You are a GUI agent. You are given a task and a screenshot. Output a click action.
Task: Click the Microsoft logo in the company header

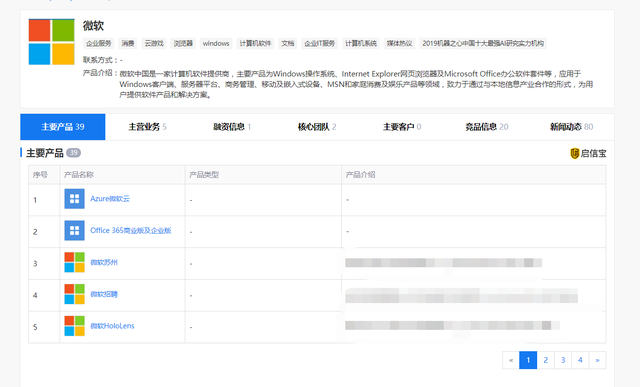tap(51, 42)
